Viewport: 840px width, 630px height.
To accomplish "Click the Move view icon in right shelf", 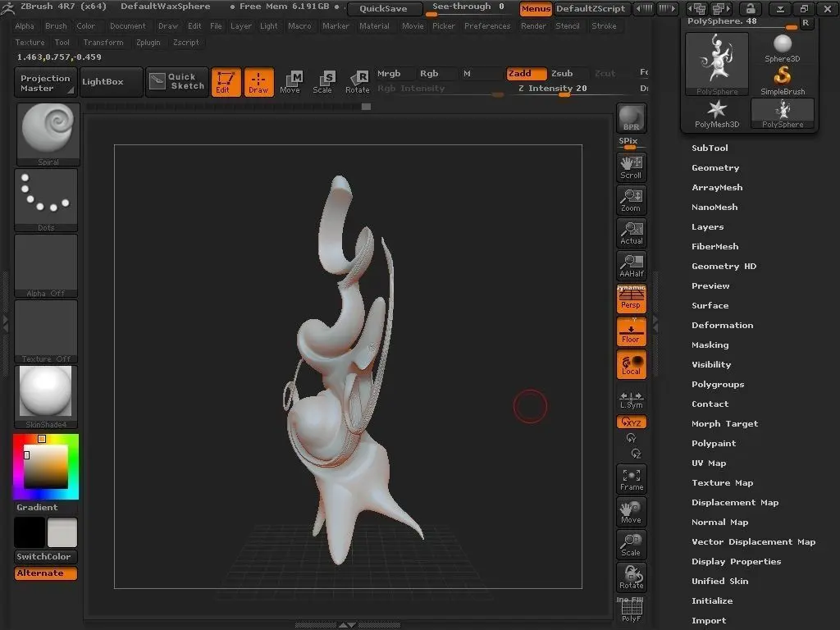I will click(631, 512).
